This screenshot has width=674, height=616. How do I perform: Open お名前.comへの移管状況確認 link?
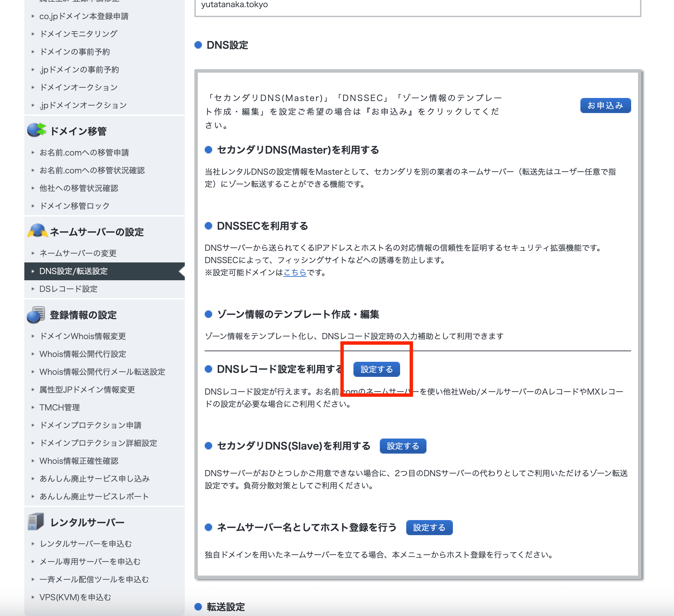point(92,170)
